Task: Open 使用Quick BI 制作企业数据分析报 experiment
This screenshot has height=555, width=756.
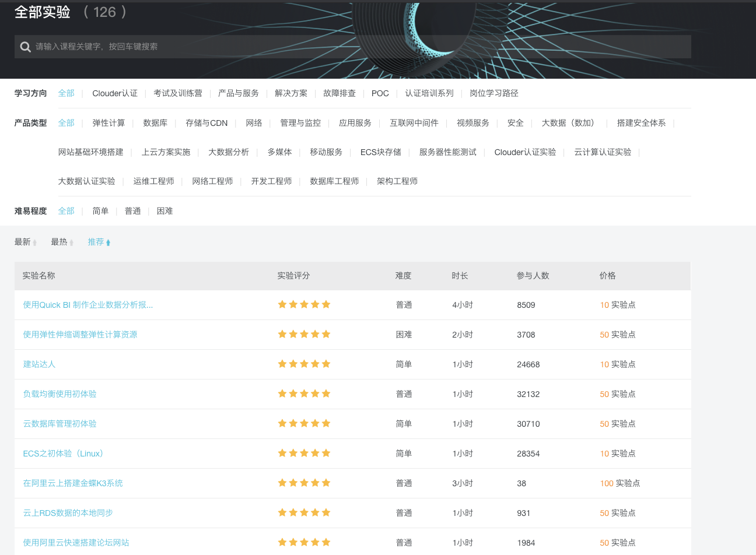Action: [x=87, y=304]
